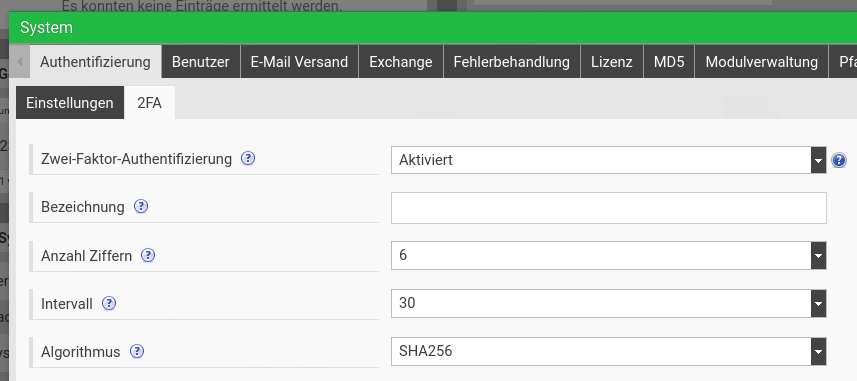Click help icon beside Algorithmus label
Viewport: 857px width, 381px height.
click(x=137, y=351)
